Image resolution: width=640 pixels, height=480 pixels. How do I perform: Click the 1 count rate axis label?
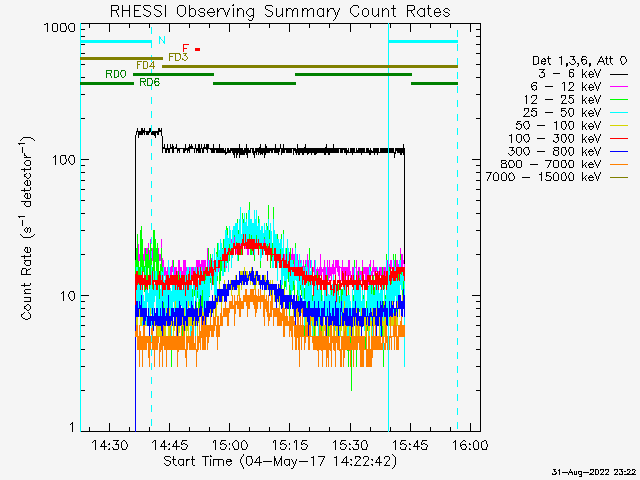[x=72, y=427]
